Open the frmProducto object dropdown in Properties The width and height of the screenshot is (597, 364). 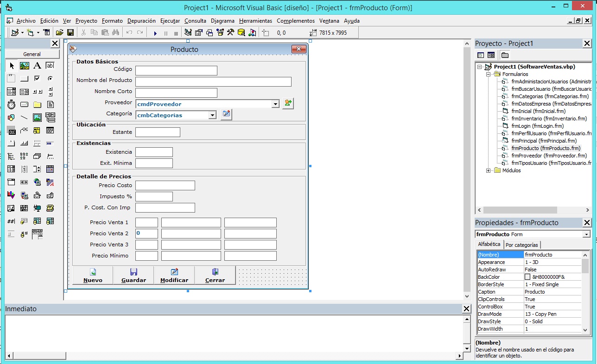586,234
